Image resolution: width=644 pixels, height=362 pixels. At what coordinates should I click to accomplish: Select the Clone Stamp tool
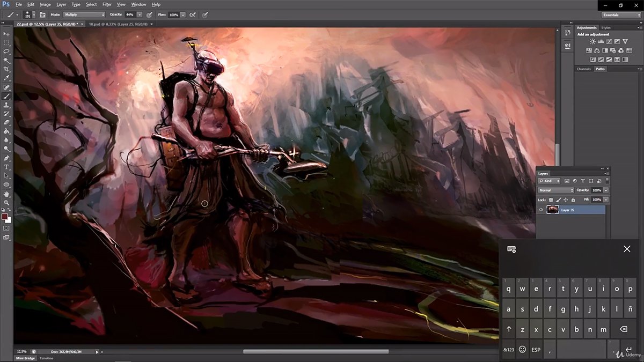[6, 105]
